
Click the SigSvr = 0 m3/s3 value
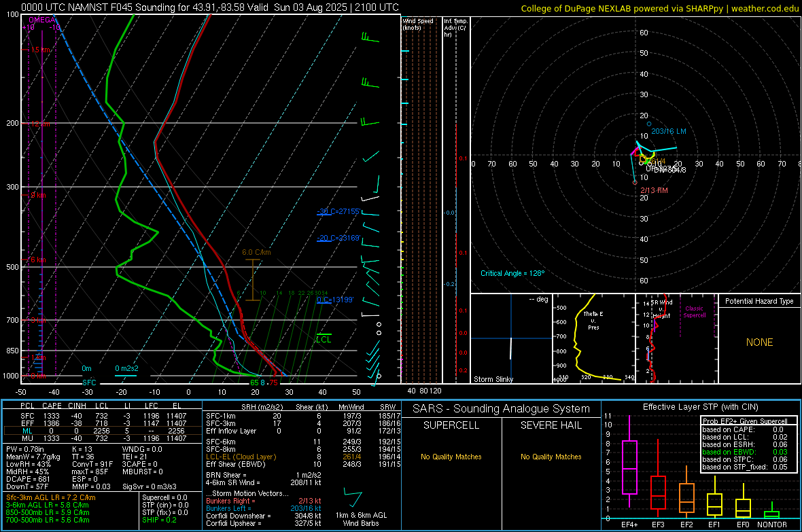pos(150,486)
